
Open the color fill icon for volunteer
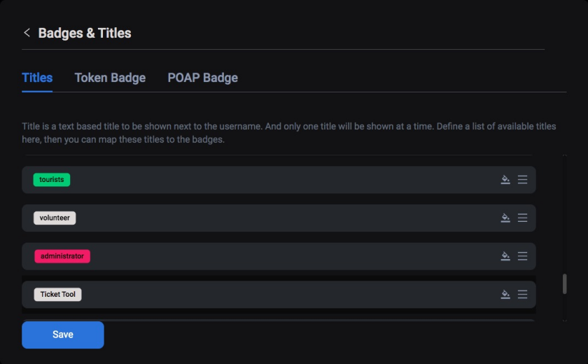[x=505, y=218]
